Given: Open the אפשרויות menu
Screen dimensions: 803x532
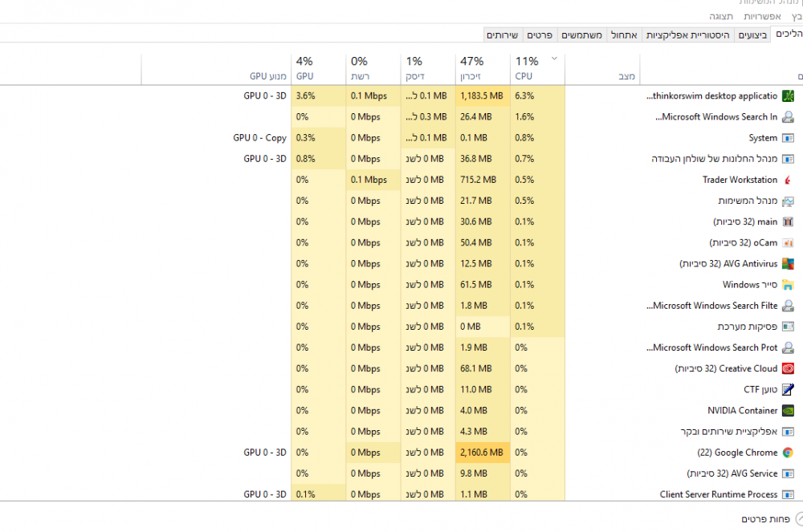Looking at the screenshot, I should point(762,16).
